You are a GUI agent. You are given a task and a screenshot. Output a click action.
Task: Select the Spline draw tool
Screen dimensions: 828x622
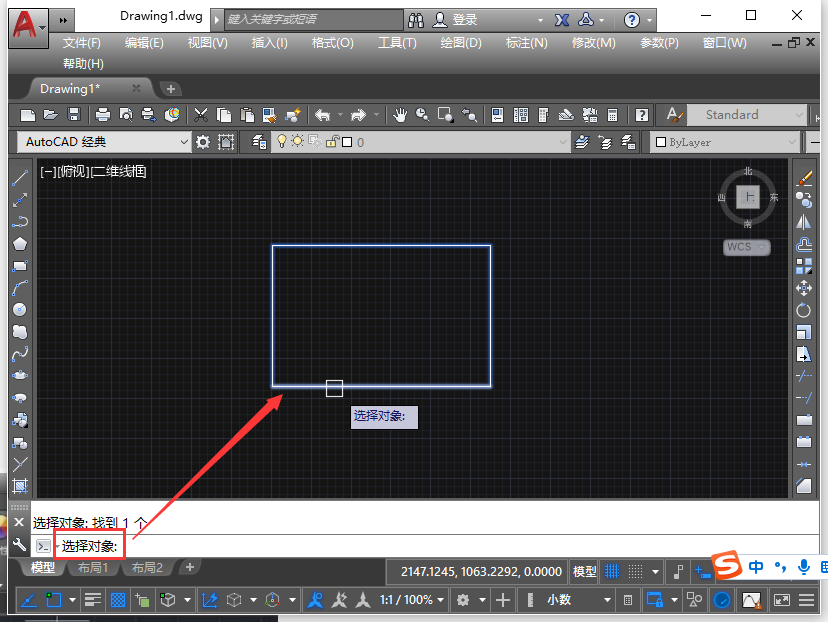tap(20, 354)
